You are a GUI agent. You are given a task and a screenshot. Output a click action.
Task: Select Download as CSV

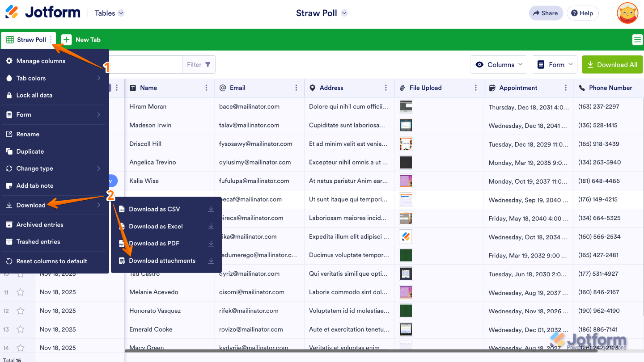pos(154,209)
